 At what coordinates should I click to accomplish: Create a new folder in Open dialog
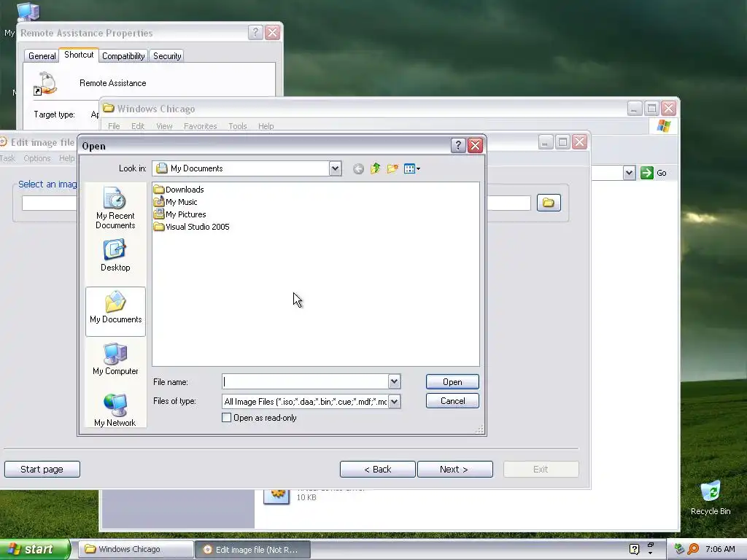[392, 168]
